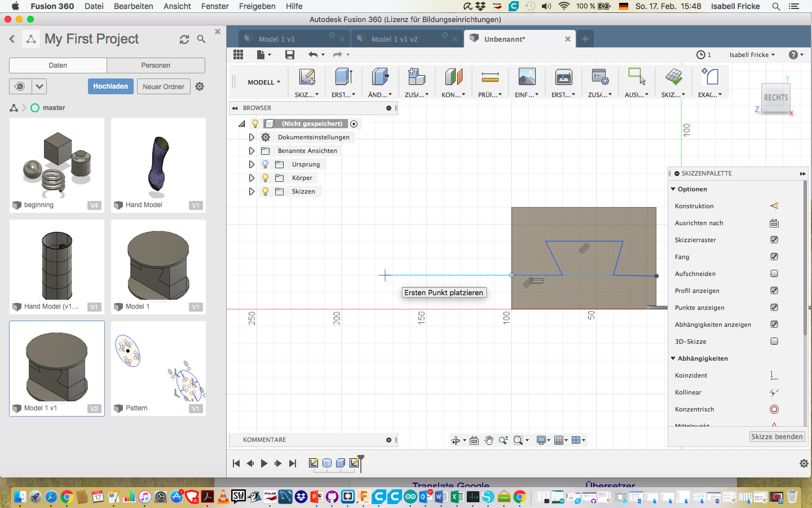Open the Auswählen selection tool icon
Image resolution: width=812 pixels, height=508 pixels.
(637, 77)
